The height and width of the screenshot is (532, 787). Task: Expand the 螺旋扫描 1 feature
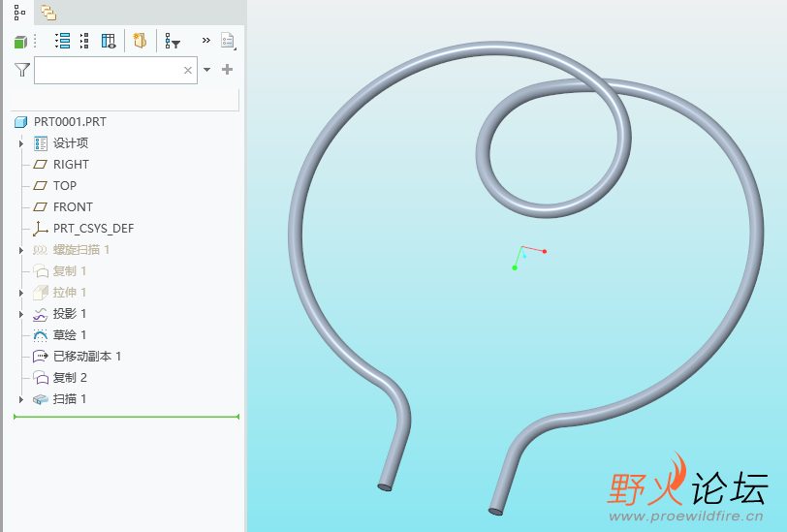click(21, 250)
